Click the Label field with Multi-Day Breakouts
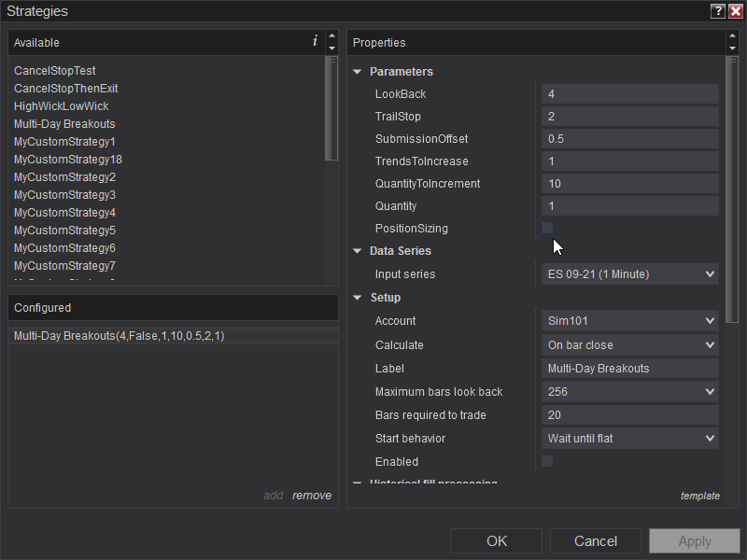747x560 pixels. pos(629,369)
